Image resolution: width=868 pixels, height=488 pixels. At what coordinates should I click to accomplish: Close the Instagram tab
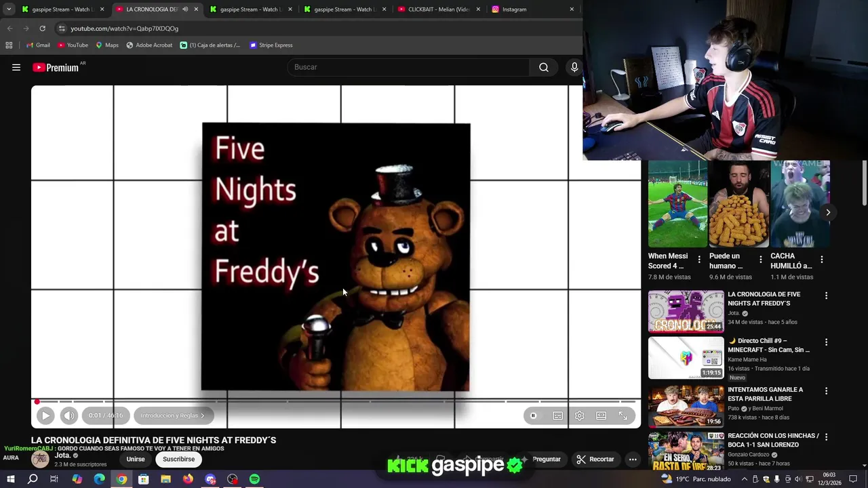coord(572,9)
